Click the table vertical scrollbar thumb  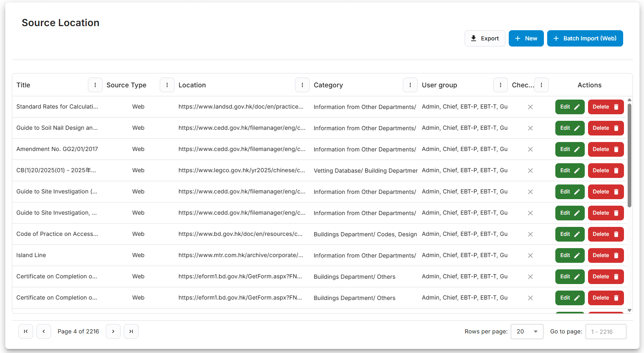click(x=629, y=155)
